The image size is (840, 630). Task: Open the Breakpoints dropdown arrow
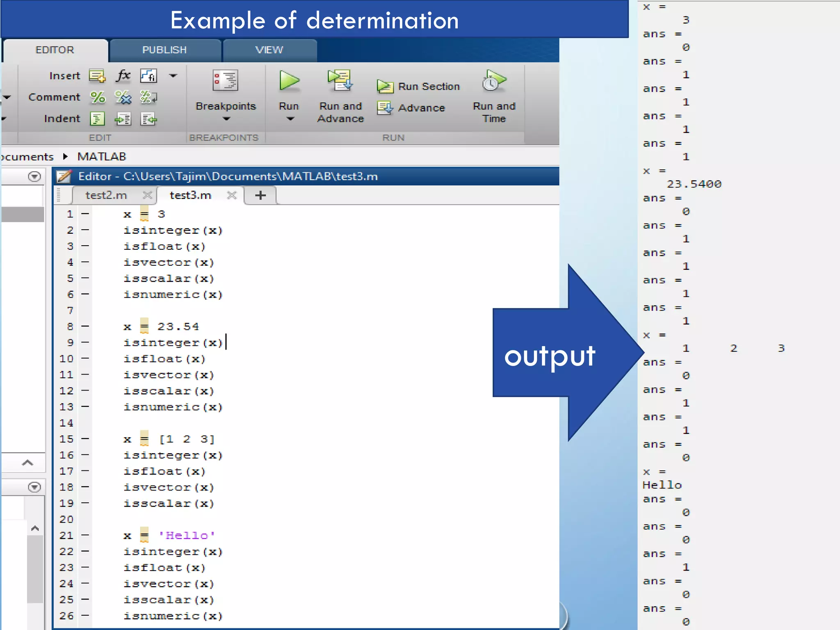click(226, 119)
